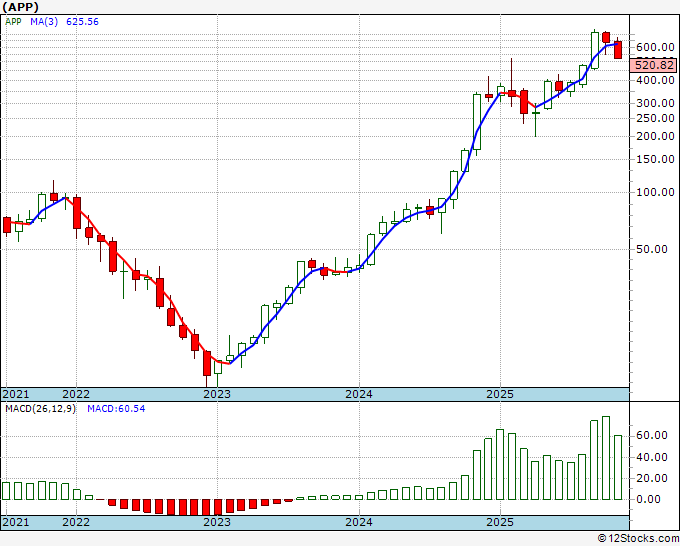Click the 200.00 price axis label

(x=654, y=136)
